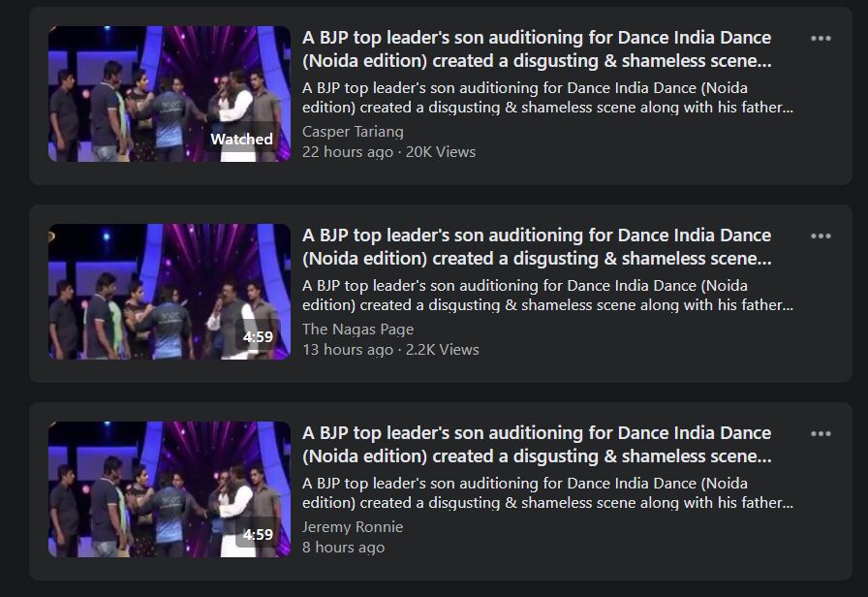
Task: Open more options for Casper Tariang's video
Action: 821,38
